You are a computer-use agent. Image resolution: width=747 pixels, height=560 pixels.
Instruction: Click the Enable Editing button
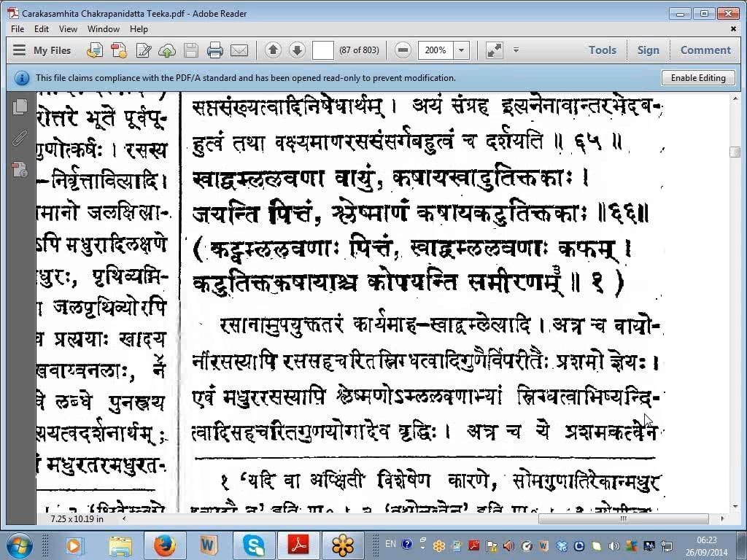pyautogui.click(x=698, y=78)
